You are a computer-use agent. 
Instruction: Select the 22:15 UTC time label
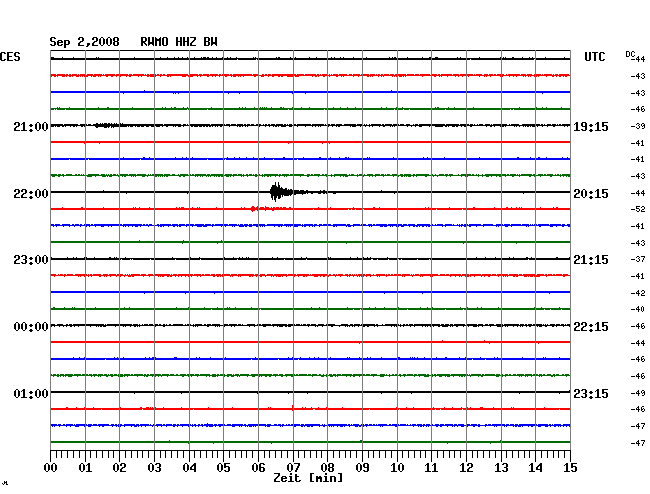click(591, 327)
